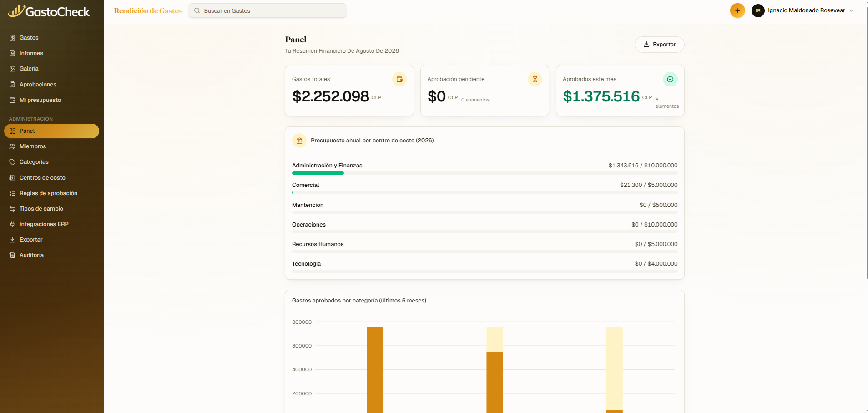Screen dimensions: 868x413
Task: Click the text $1.343.616 / $10.000.000
Action: [643, 166]
